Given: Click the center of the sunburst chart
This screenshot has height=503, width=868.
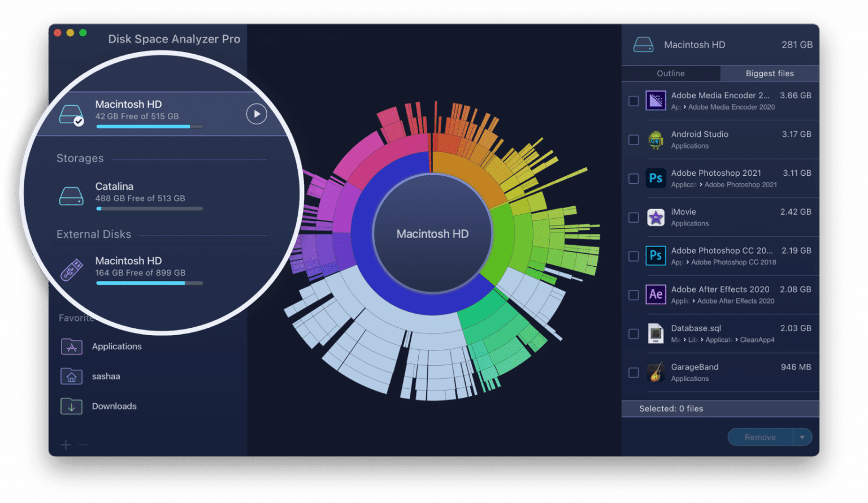Looking at the screenshot, I should (432, 233).
